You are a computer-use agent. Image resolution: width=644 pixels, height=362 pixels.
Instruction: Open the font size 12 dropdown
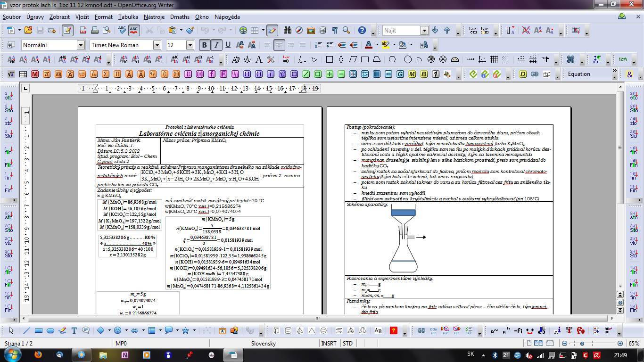coord(190,45)
